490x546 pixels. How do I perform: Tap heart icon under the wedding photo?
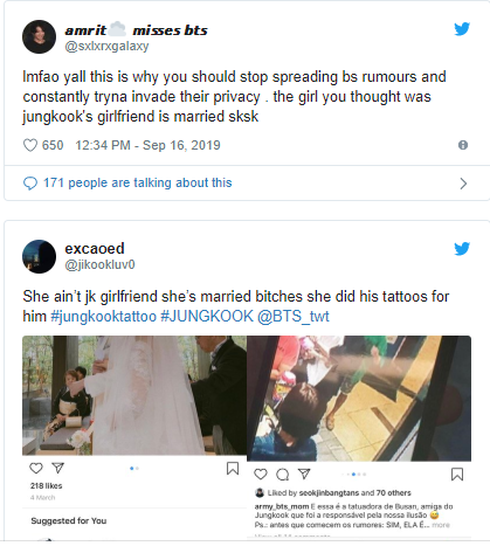tap(36, 468)
